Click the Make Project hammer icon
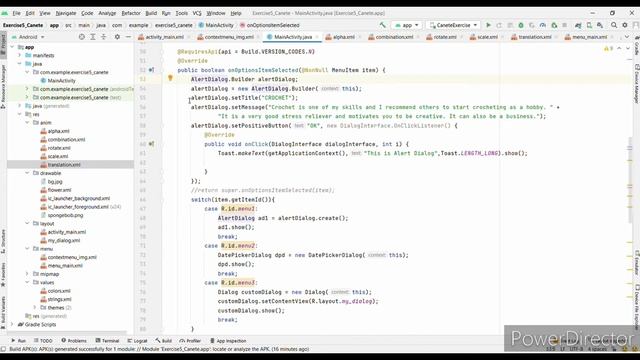The image size is (640, 360). [382, 25]
